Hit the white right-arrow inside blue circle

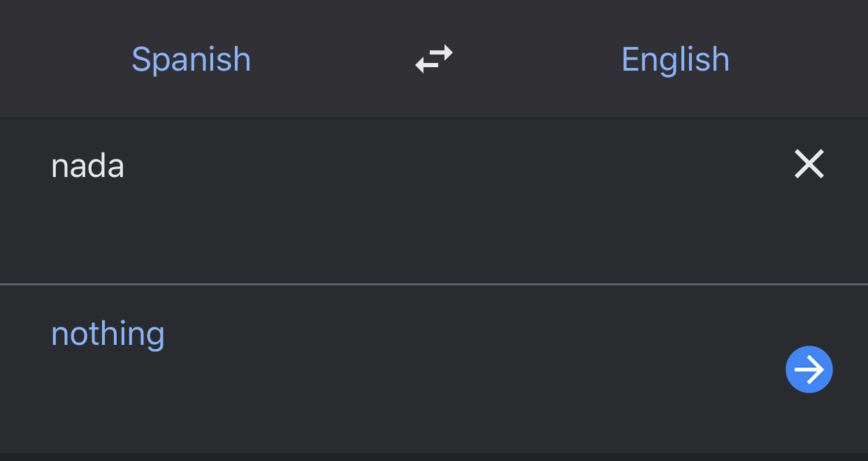point(809,369)
